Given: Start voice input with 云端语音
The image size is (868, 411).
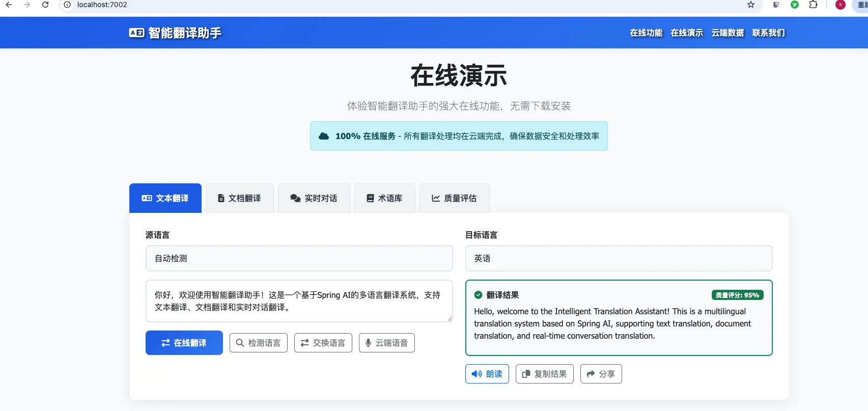Looking at the screenshot, I should [x=386, y=343].
